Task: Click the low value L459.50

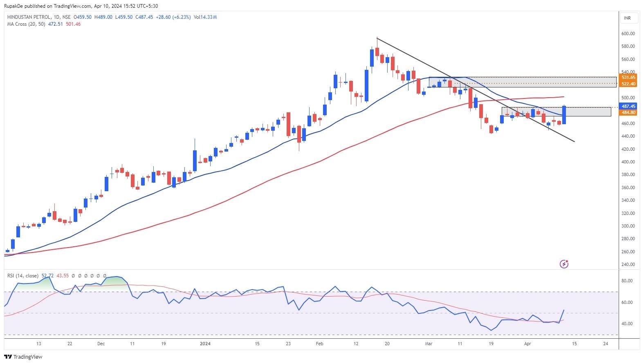Action: coord(123,17)
